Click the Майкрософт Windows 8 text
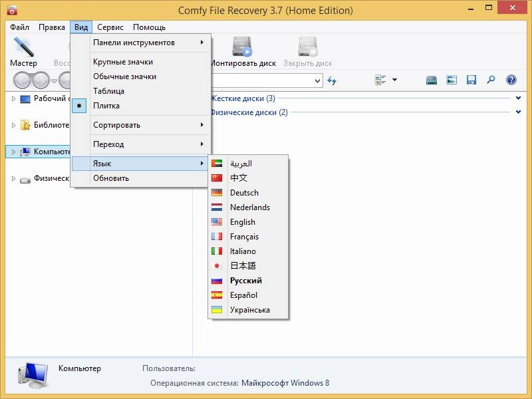 (285, 383)
